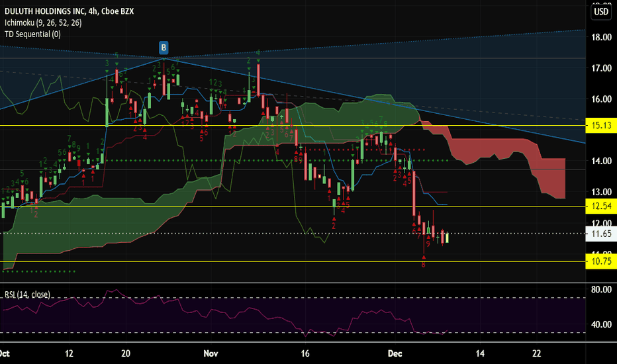Click the 18.00 tick on price axis
The height and width of the screenshot is (364, 617).
600,37
